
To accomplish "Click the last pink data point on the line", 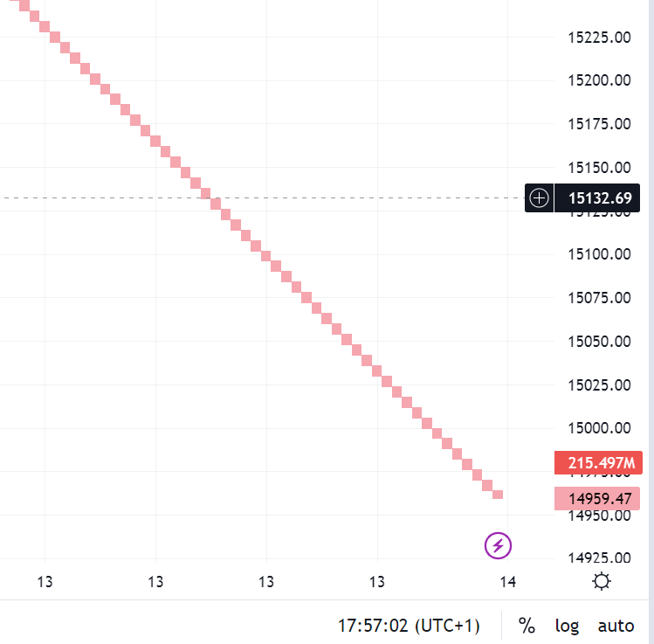I will pos(498,495).
